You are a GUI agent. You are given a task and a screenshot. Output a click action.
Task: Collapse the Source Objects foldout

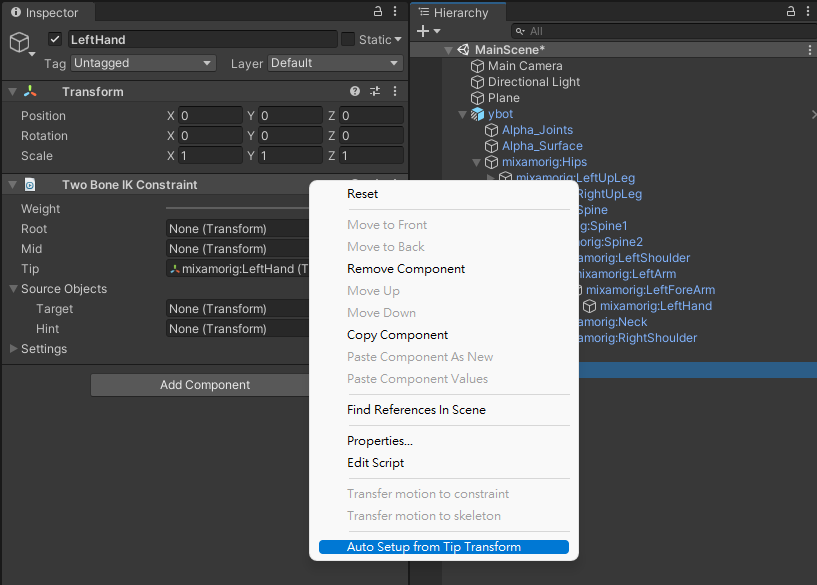pyautogui.click(x=14, y=289)
